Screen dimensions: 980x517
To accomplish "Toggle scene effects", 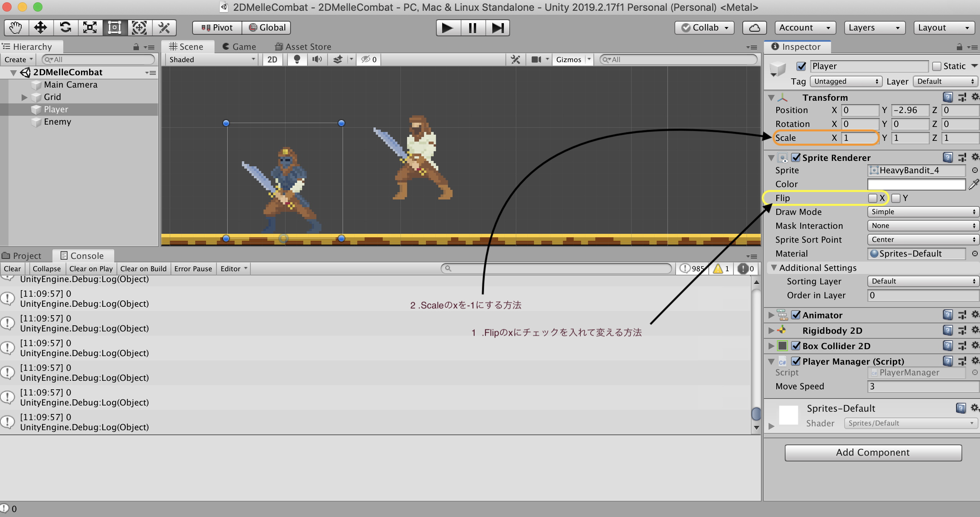I will 338,59.
